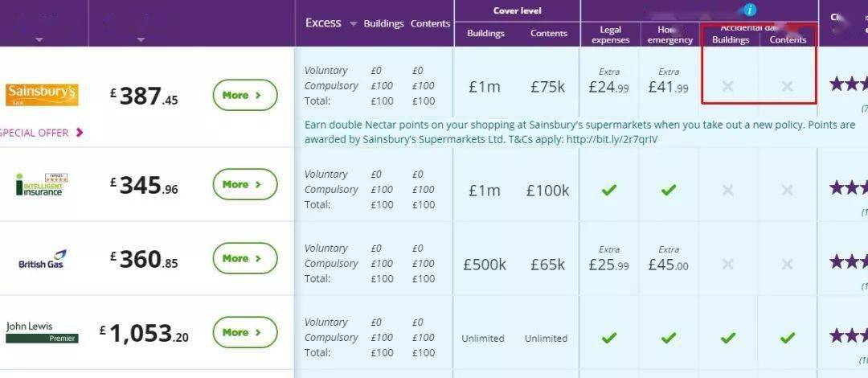The image size is (868, 378).
Task: Click the Sainsbury's Bank logo
Action: click(43, 95)
